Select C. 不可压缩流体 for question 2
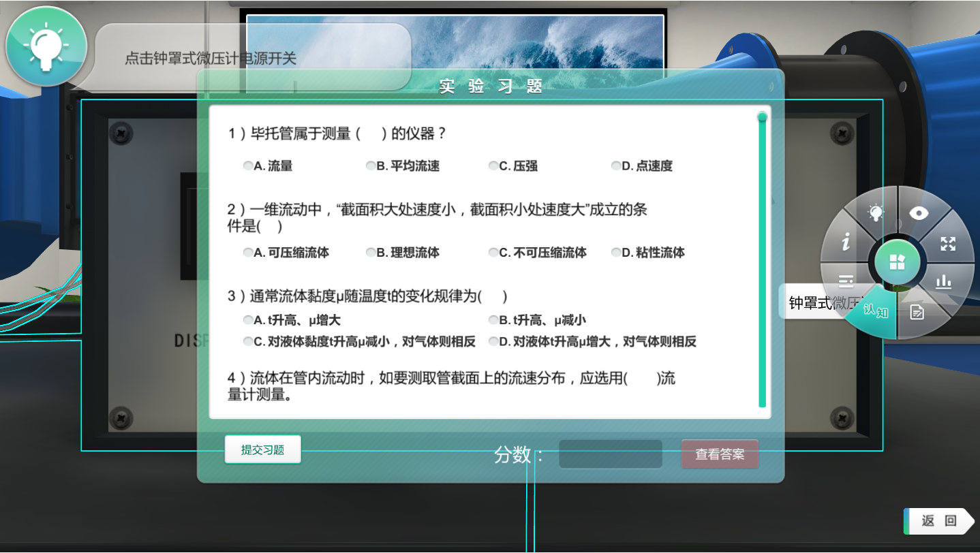 [493, 253]
